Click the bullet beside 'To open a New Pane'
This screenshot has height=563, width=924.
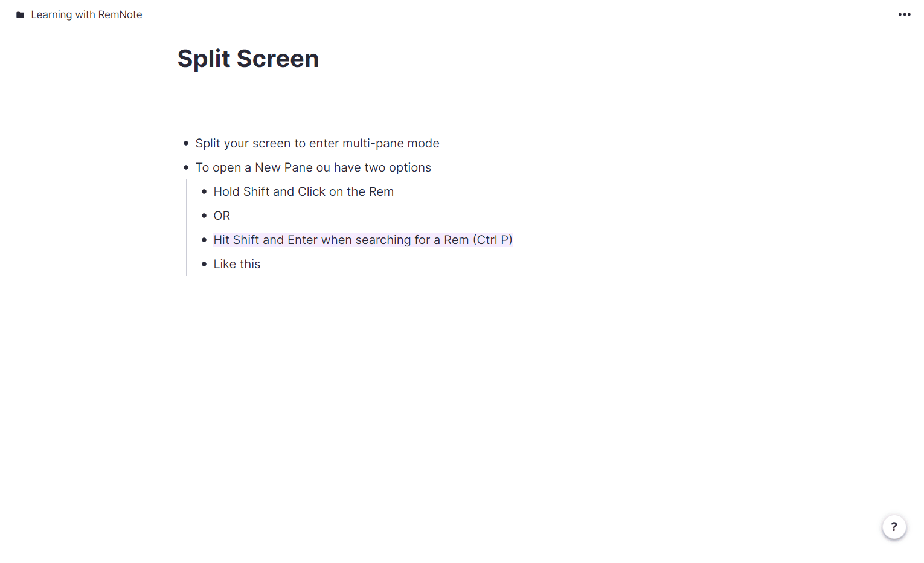[x=186, y=167]
